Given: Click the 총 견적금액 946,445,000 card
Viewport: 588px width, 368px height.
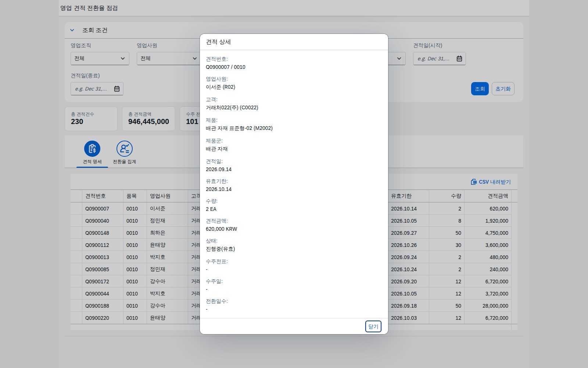Looking at the screenshot, I should tap(148, 118).
